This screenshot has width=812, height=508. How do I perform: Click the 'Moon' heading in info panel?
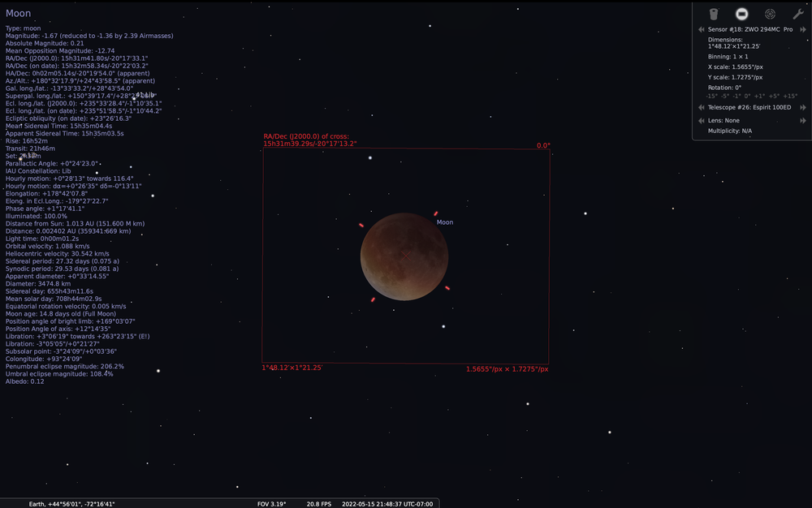coord(18,14)
